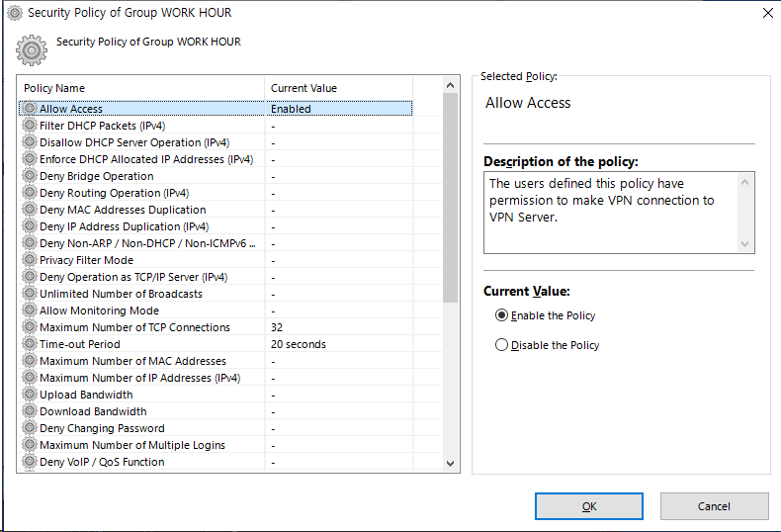The height and width of the screenshot is (532, 781).
Task: Select the Upload Bandwidth policy name
Action: (86, 395)
